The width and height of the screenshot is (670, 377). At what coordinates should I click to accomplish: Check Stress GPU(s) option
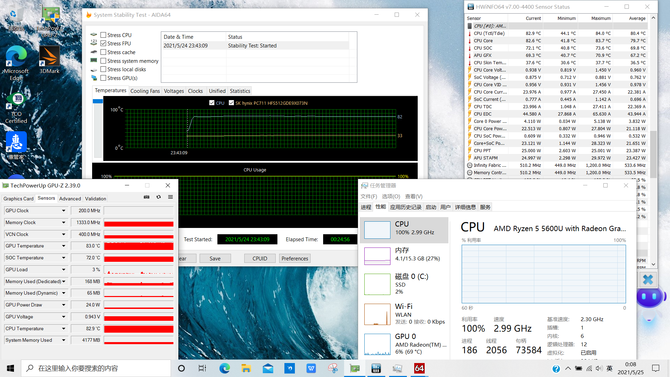click(x=103, y=78)
